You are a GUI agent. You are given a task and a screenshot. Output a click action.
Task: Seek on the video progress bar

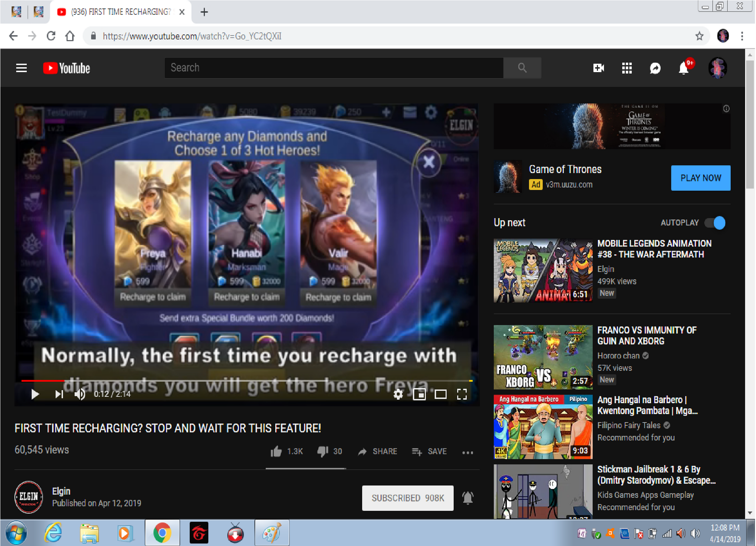246,380
